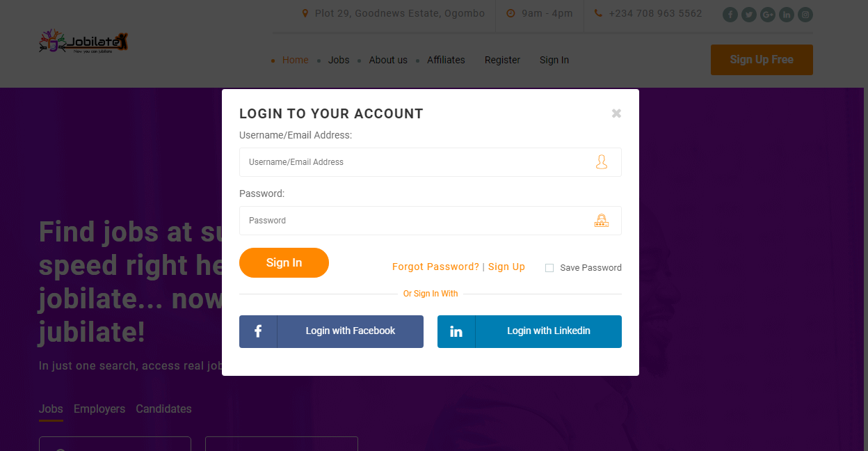The image size is (868, 451).
Task: Click Login with Facebook button
Action: point(331,331)
